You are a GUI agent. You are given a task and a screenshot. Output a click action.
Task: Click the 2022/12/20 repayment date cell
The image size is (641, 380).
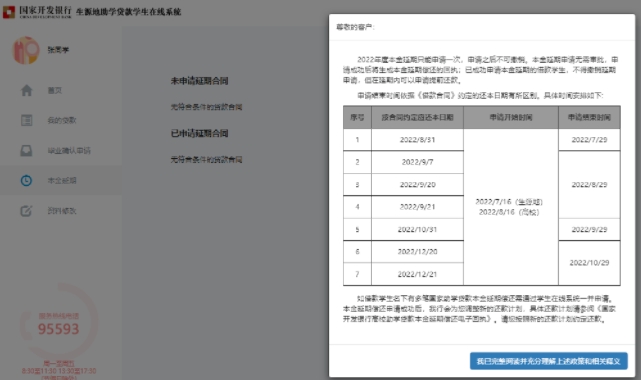pos(417,252)
